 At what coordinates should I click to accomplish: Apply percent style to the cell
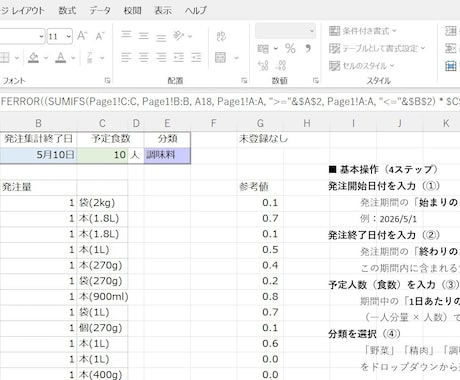[x=290, y=49]
